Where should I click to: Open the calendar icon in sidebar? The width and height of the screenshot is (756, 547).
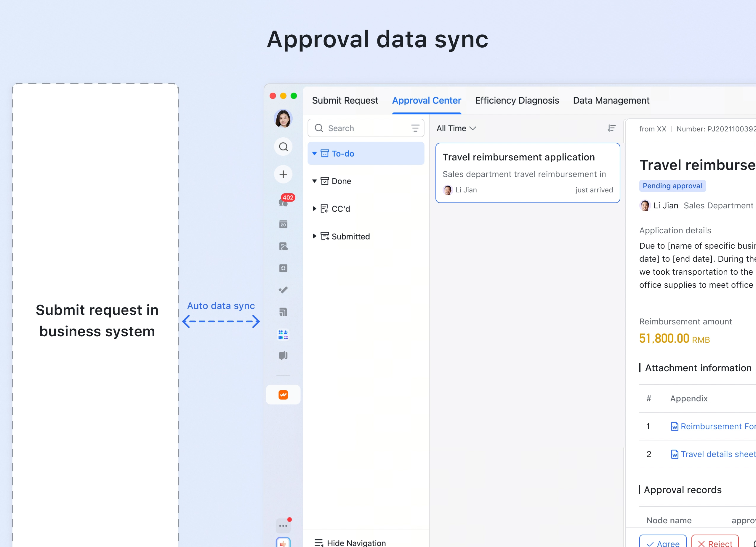283,224
